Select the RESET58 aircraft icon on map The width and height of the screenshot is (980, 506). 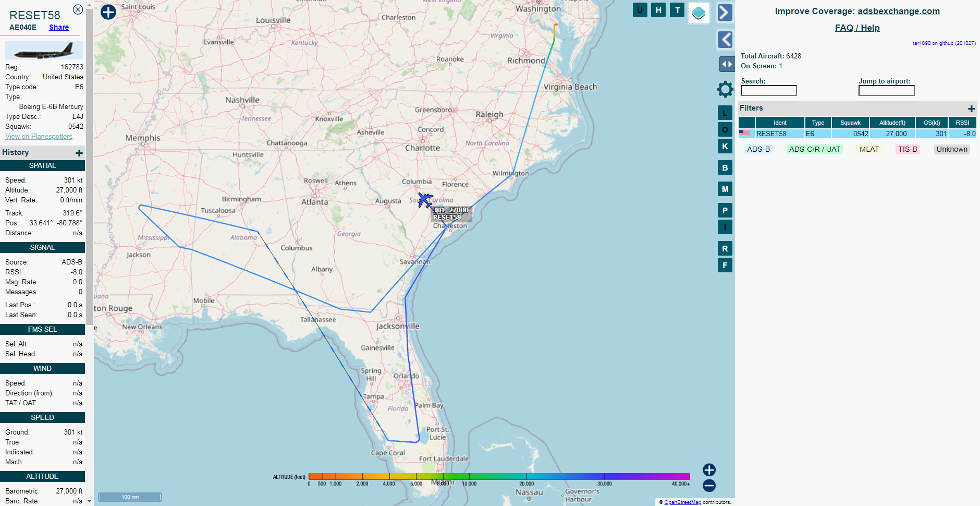(425, 200)
